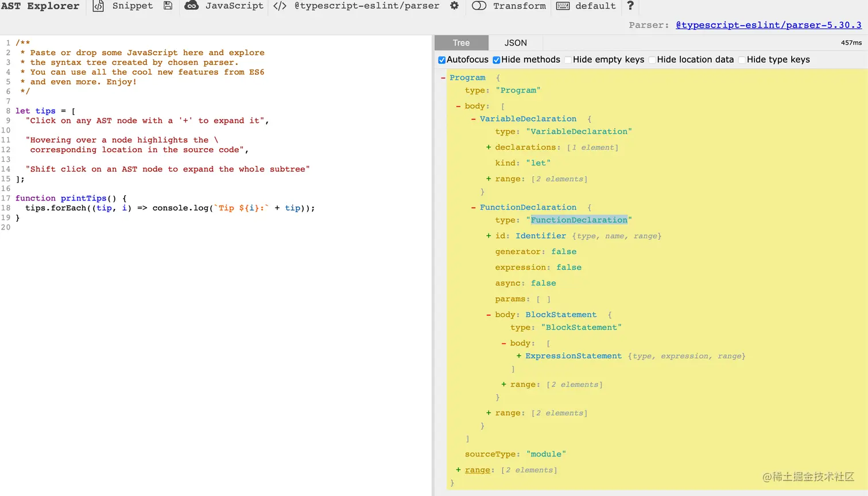Click the 457ms parse time
The height and width of the screenshot is (496, 868).
tap(851, 43)
